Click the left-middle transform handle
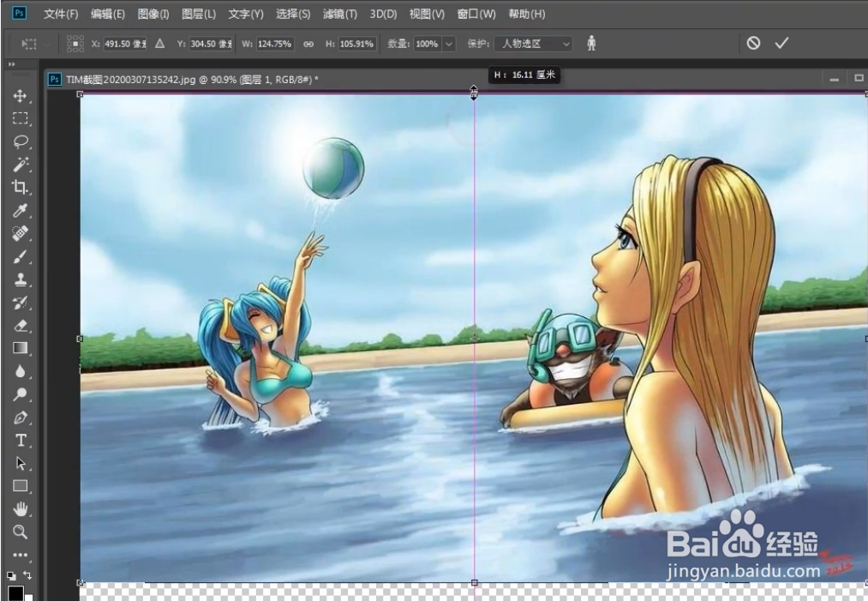This screenshot has width=868, height=601. (x=80, y=339)
